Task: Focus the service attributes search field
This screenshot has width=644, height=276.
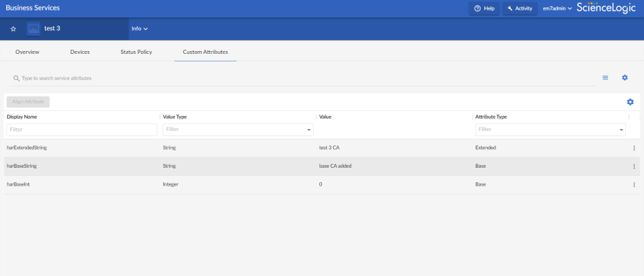Action: 304,78
